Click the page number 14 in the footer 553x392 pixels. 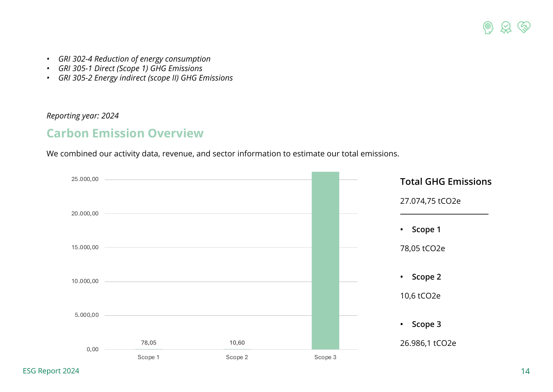[525, 371]
